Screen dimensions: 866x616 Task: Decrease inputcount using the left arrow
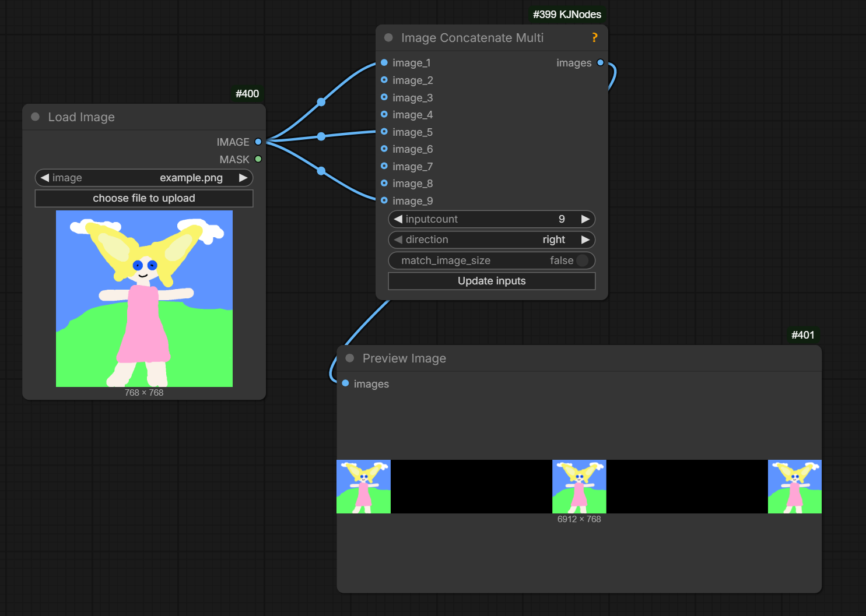click(x=398, y=219)
